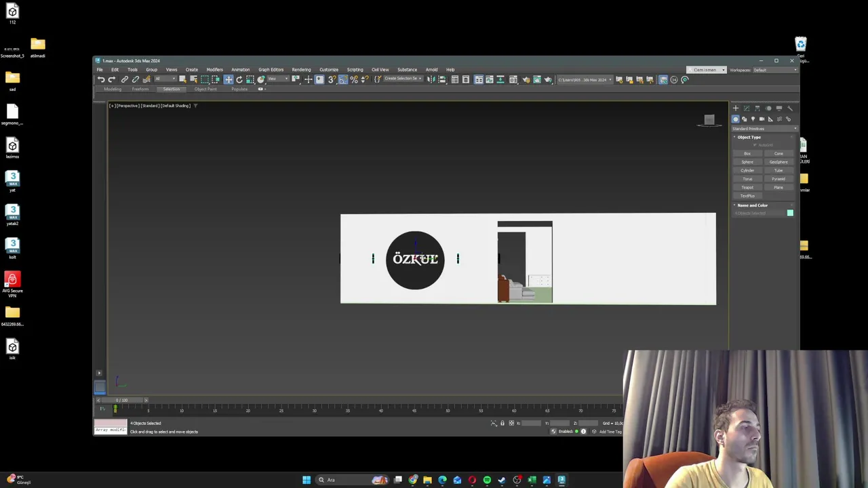This screenshot has height=488, width=868.
Task: Select the Lights category icon
Action: tap(753, 119)
